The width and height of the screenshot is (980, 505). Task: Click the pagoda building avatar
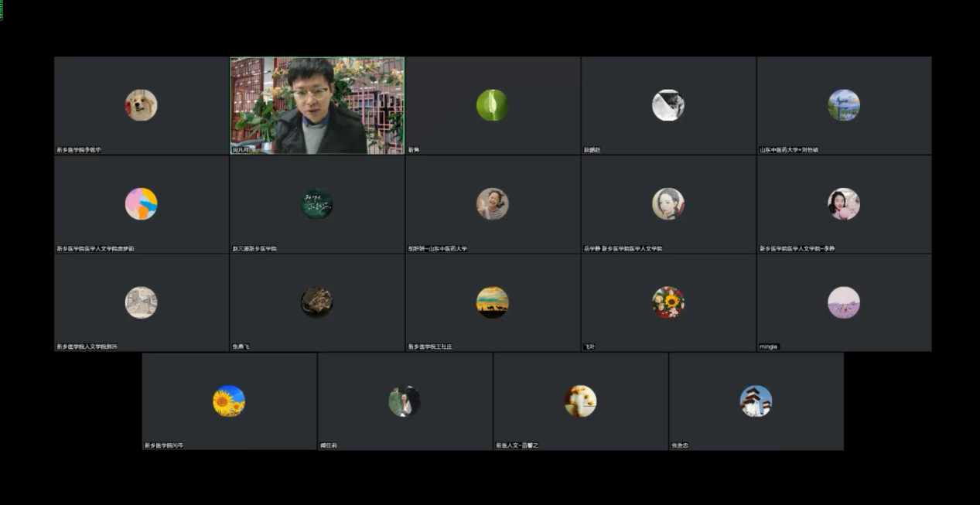pos(756,401)
